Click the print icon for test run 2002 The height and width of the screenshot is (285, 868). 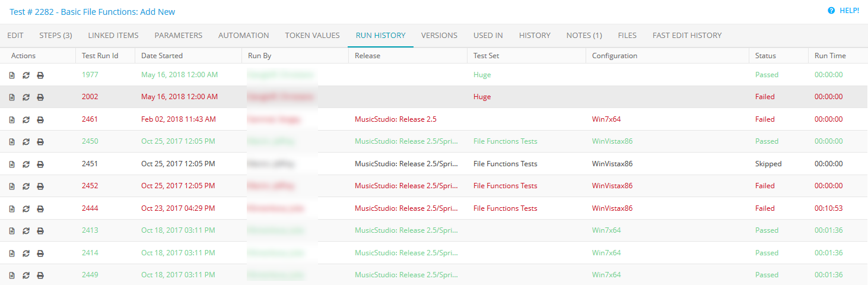[40, 97]
